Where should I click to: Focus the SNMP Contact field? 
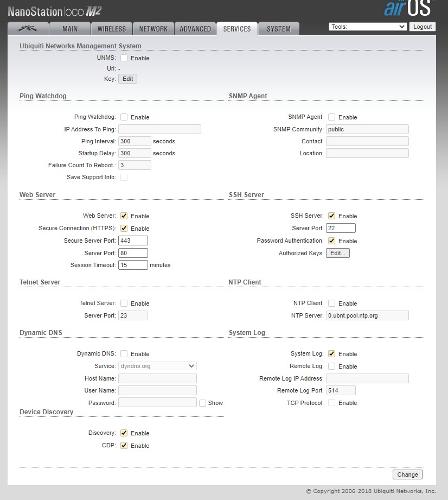click(367, 141)
